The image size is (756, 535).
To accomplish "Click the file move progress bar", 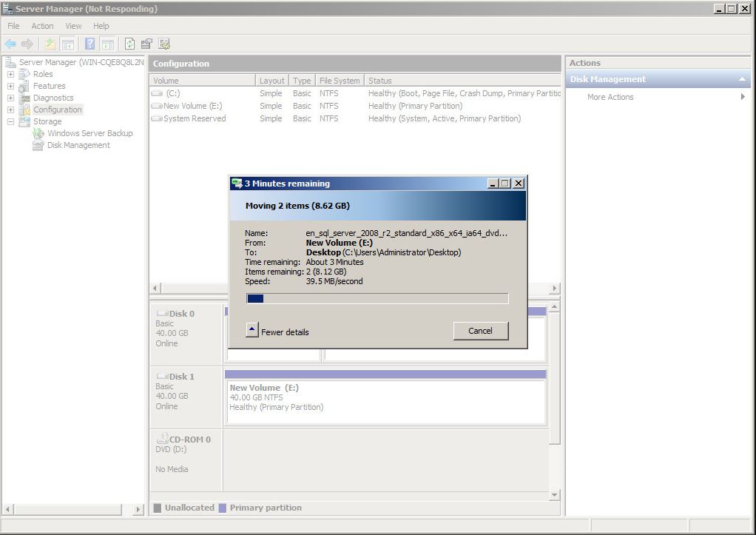I will [x=377, y=299].
